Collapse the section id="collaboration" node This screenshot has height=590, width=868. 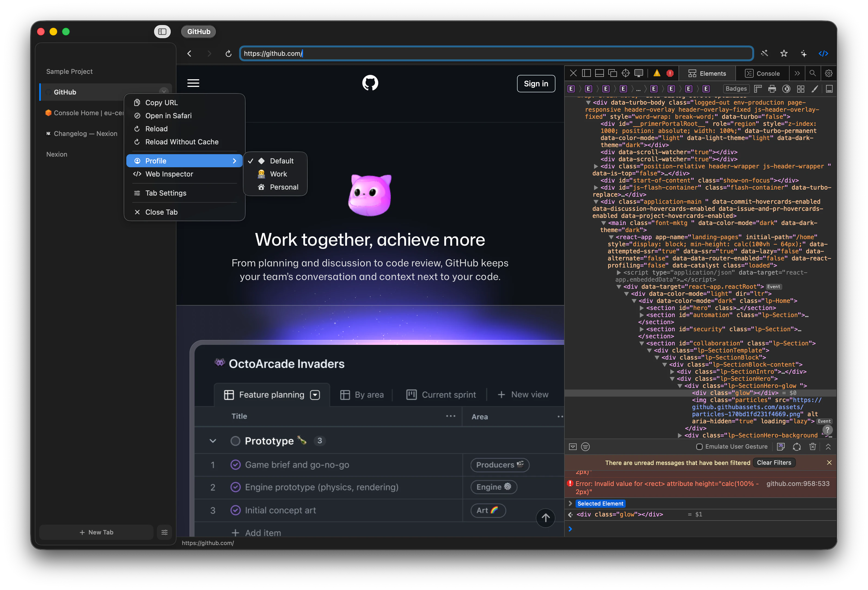pos(642,343)
